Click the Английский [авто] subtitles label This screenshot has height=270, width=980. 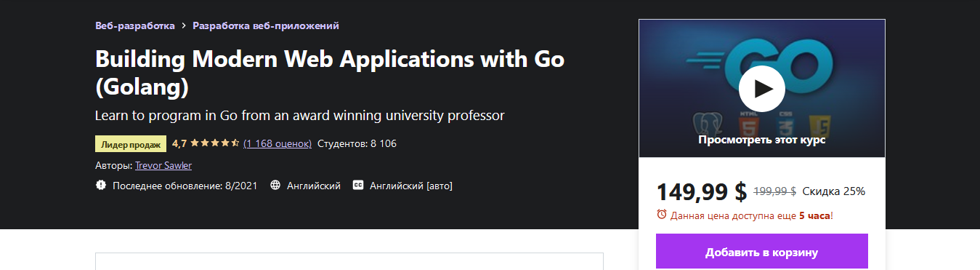click(411, 186)
